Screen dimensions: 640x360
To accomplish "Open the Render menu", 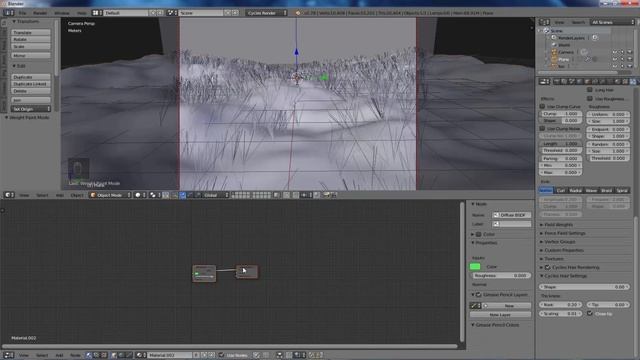I will click(40, 13).
